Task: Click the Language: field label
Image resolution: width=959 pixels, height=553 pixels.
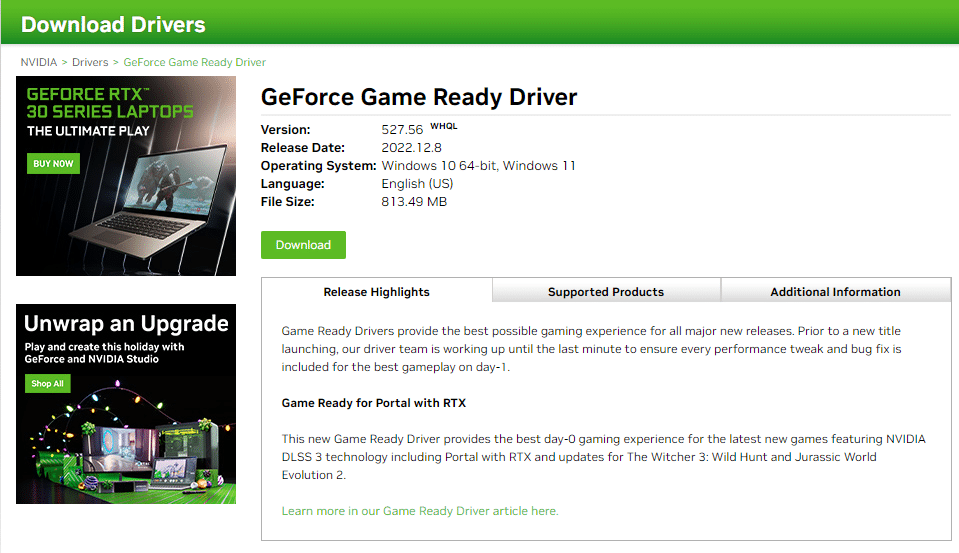Action: click(292, 184)
